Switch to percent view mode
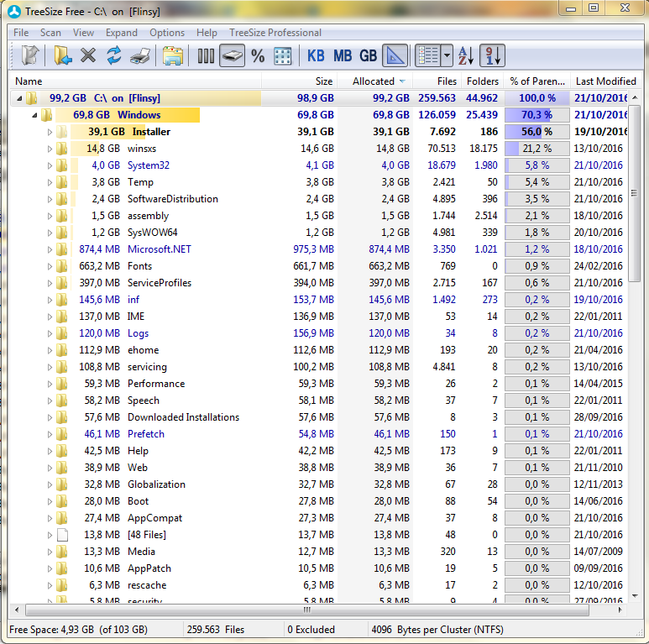Viewport: 649px width, 644px height. pos(258,55)
